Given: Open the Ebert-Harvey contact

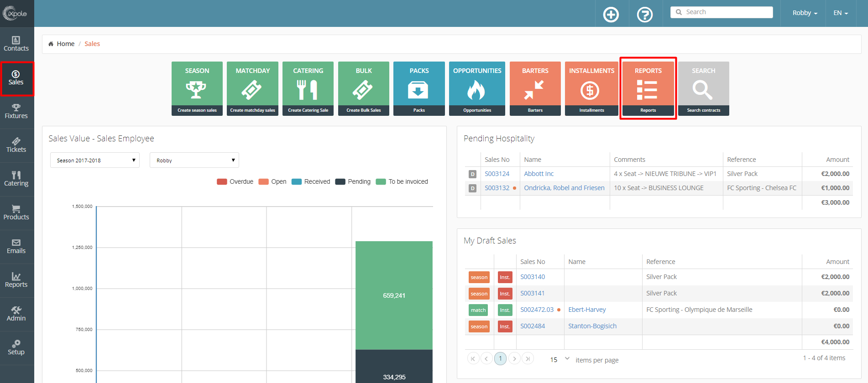Looking at the screenshot, I should 587,310.
